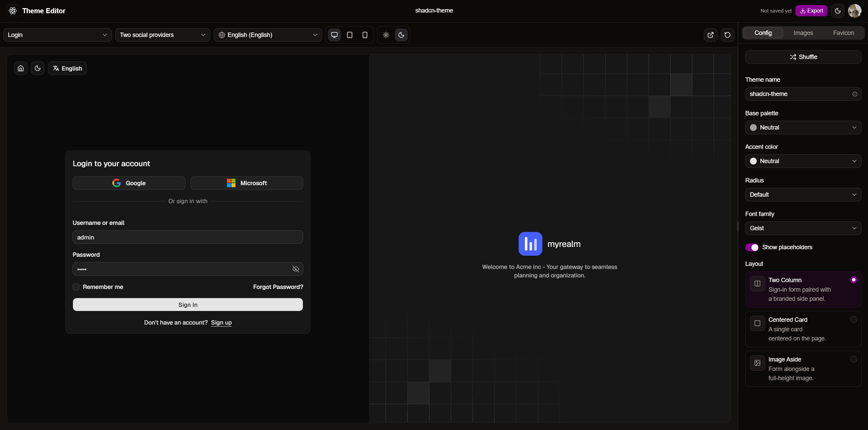Toggle Show placeholders switch
Screen dimensions: 868x430
(752, 247)
